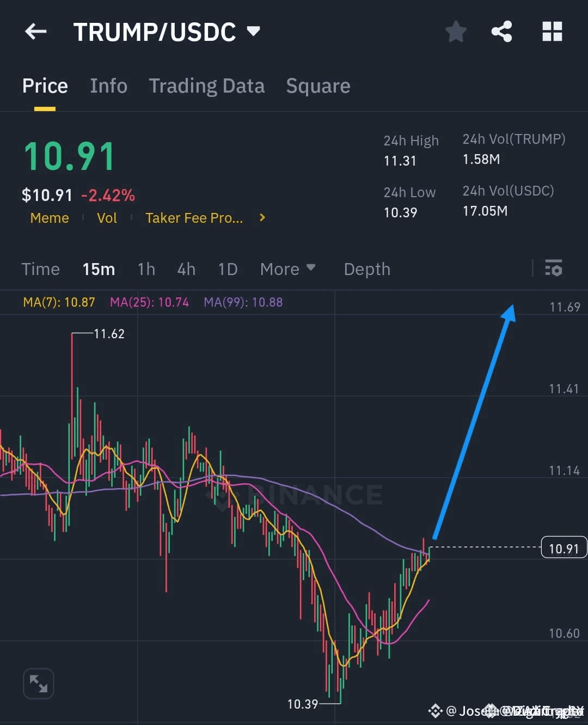Go back using the left arrow
Viewport: 588px width, 725px height.
pos(36,32)
